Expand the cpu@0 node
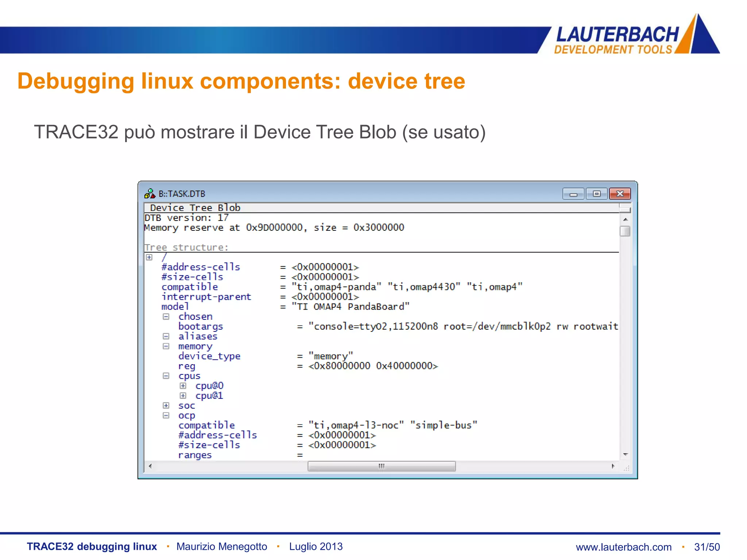 pos(183,386)
